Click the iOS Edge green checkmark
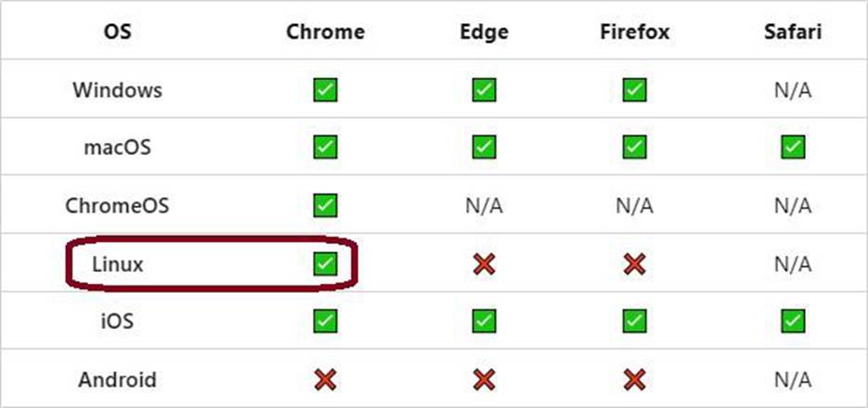Viewport: 868px width, 408px height. pyautogui.click(x=484, y=321)
